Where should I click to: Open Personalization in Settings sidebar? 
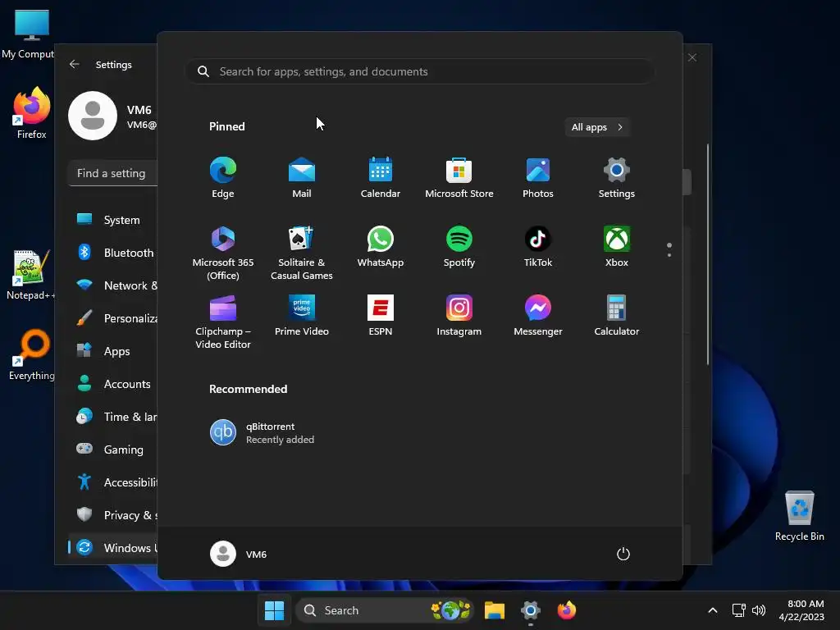[x=113, y=318]
